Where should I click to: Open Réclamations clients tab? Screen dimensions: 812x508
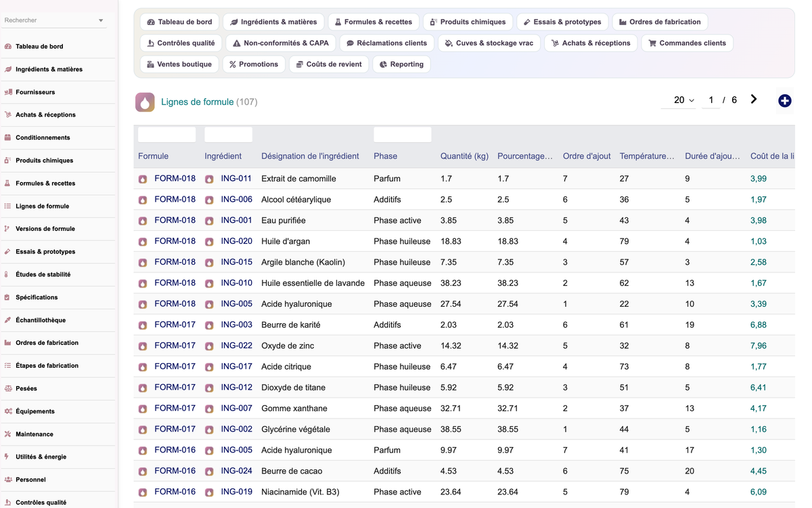[x=386, y=43]
